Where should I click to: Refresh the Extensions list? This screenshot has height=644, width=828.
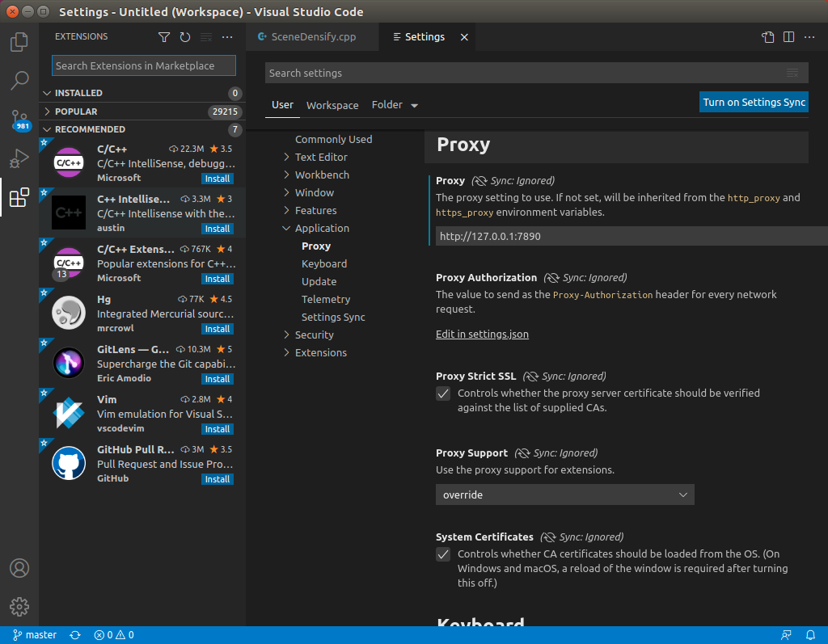[x=184, y=36]
